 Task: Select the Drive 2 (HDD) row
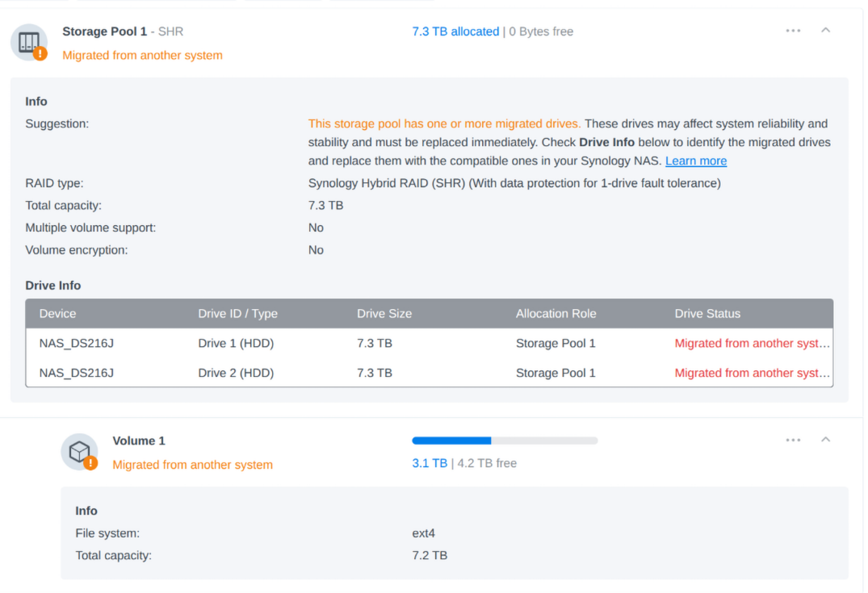(x=236, y=373)
